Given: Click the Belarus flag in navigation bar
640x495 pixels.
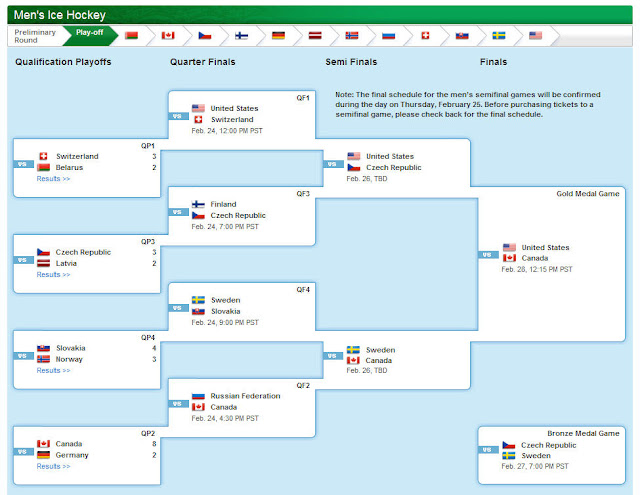Looking at the screenshot, I should (x=131, y=35).
